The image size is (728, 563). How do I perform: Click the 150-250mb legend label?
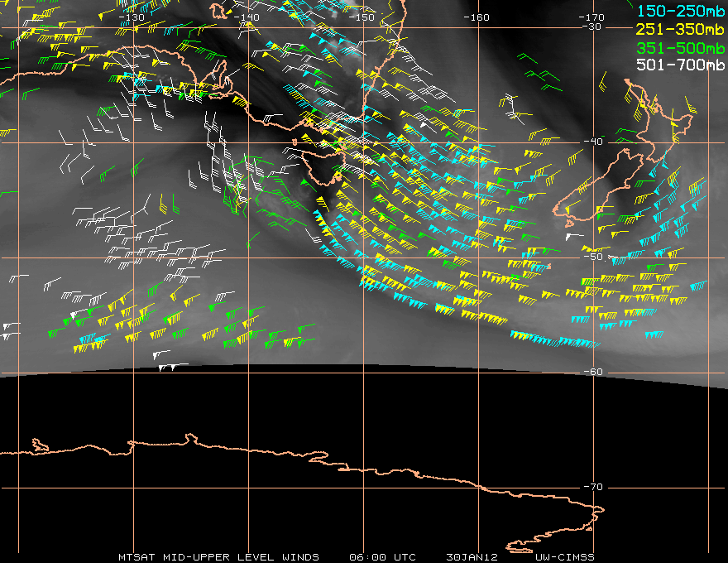tap(680, 11)
